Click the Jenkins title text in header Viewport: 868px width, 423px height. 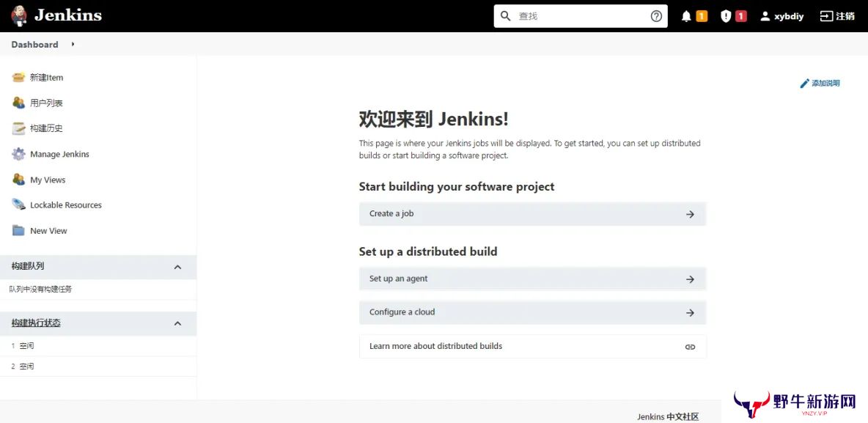click(x=68, y=15)
